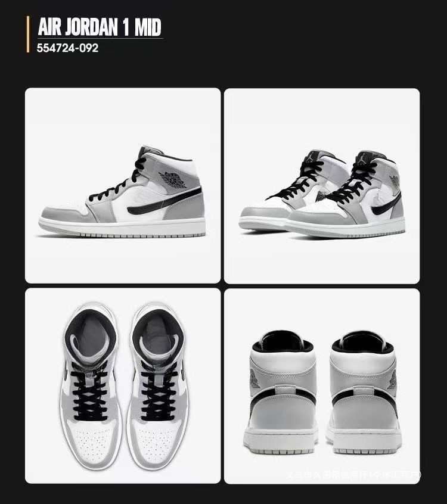Click the black Swoosh on angled pair

click(386, 204)
